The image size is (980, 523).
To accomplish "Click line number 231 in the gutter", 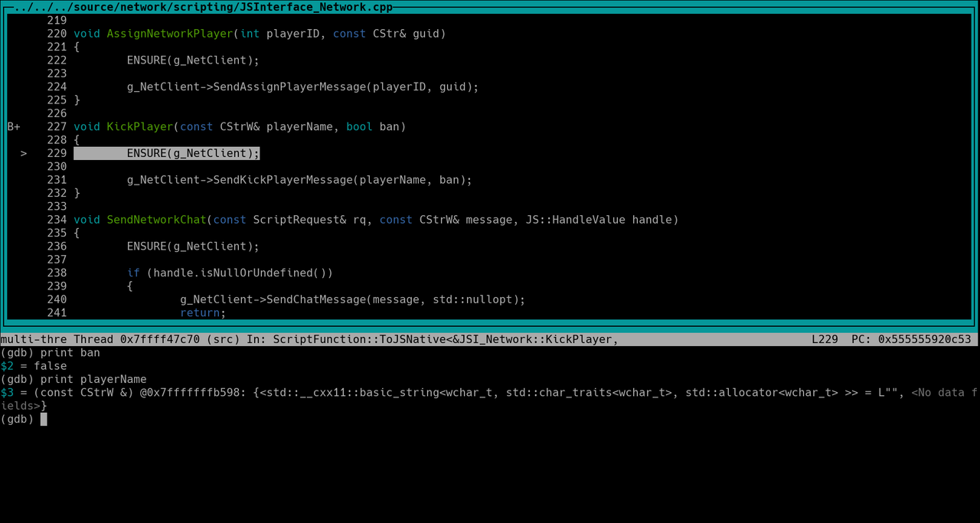I will [57, 180].
